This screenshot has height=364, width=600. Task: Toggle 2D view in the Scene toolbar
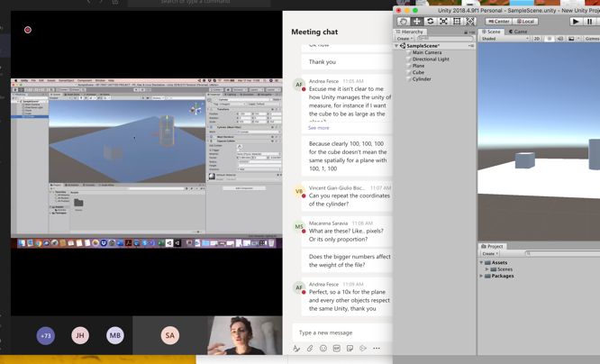pyautogui.click(x=536, y=39)
